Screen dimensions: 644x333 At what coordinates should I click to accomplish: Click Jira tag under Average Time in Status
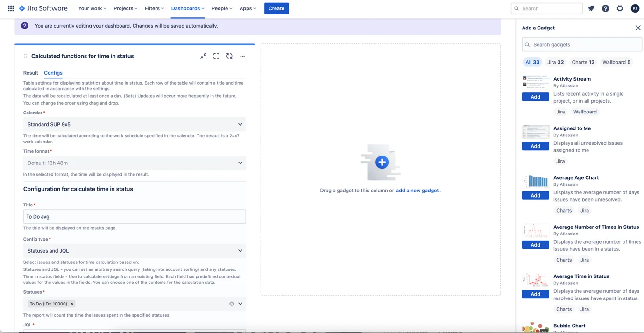point(585,309)
